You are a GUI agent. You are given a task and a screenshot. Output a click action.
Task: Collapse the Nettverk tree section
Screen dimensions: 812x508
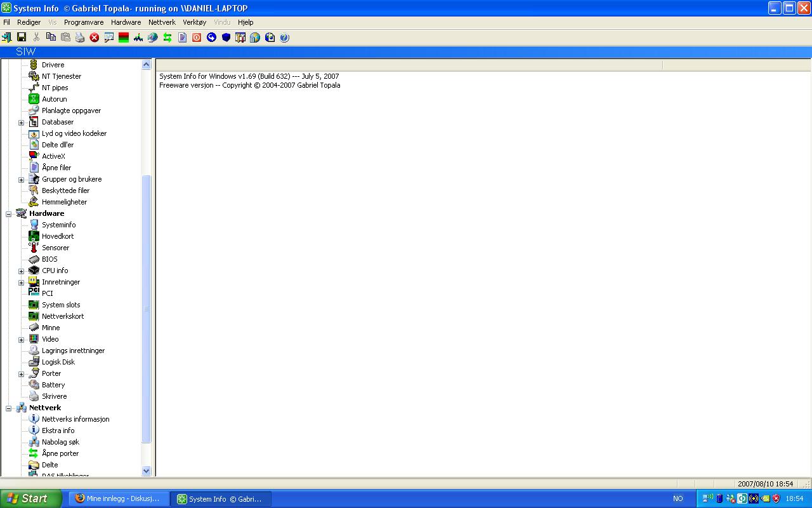8,408
